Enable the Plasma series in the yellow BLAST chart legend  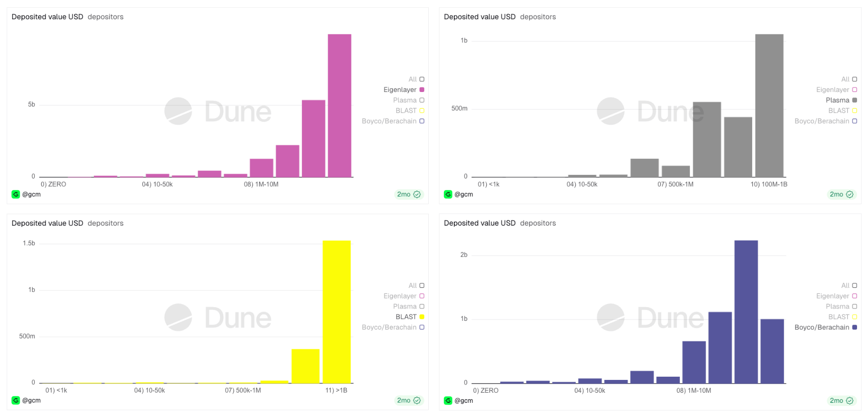[x=422, y=306]
